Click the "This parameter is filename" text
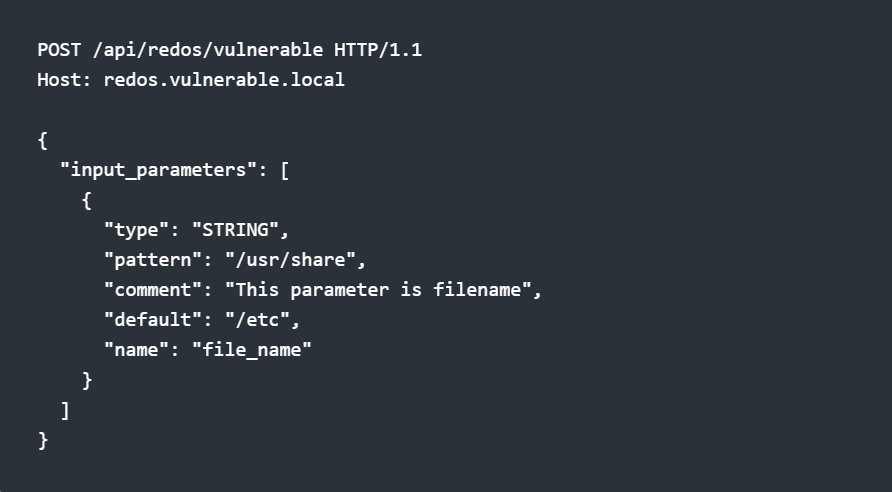 coord(378,290)
